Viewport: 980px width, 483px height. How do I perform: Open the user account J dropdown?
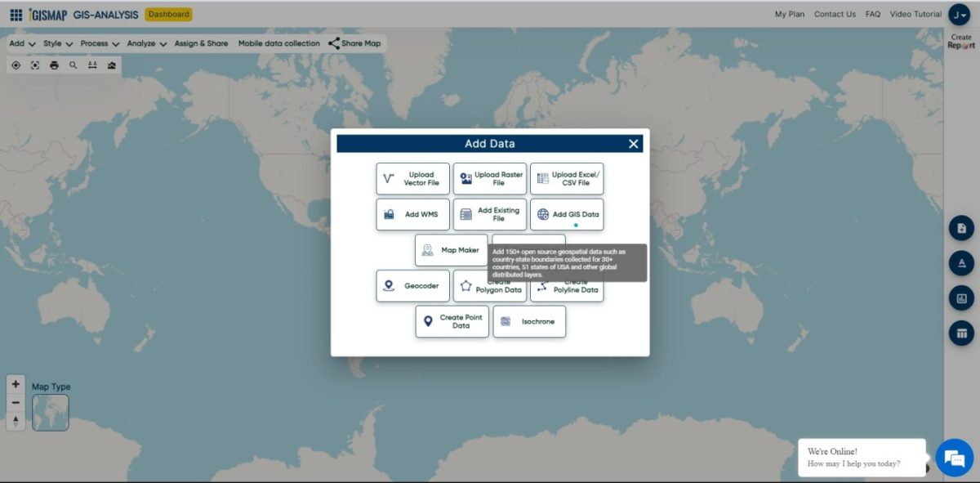tap(959, 15)
